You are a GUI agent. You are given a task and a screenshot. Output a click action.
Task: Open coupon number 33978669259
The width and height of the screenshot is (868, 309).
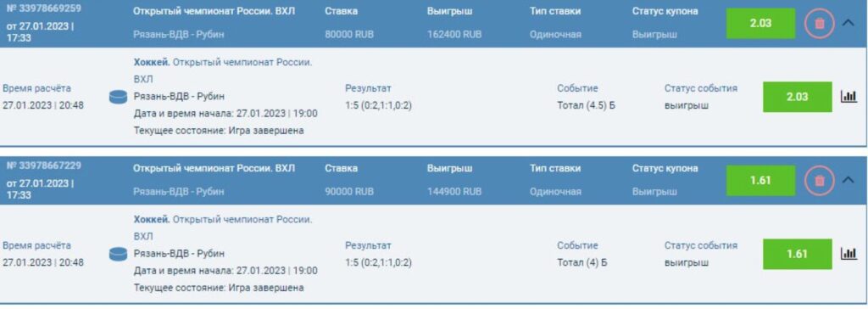(x=43, y=8)
